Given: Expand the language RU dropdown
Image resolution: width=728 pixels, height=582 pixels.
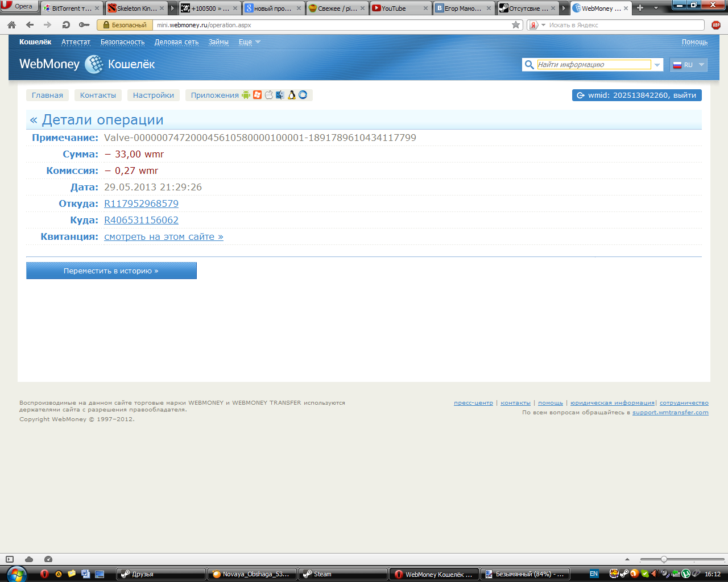Looking at the screenshot, I should (688, 65).
